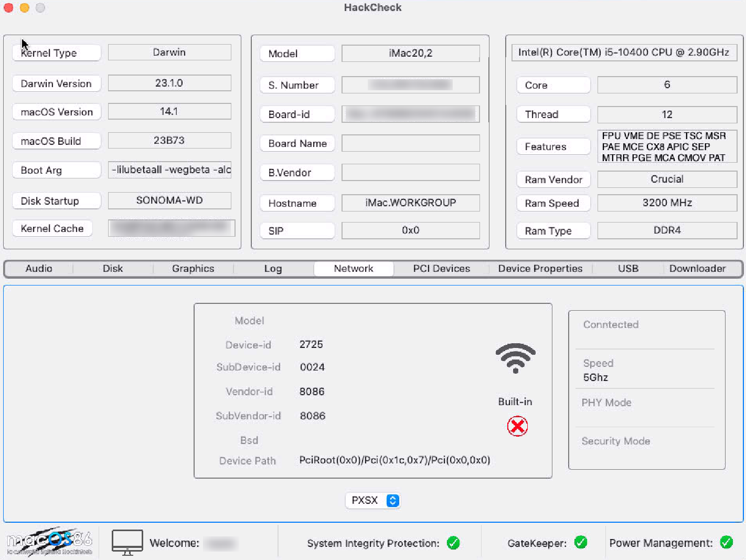Click the Crucial RAM vendor field
The image size is (746, 560).
click(667, 179)
